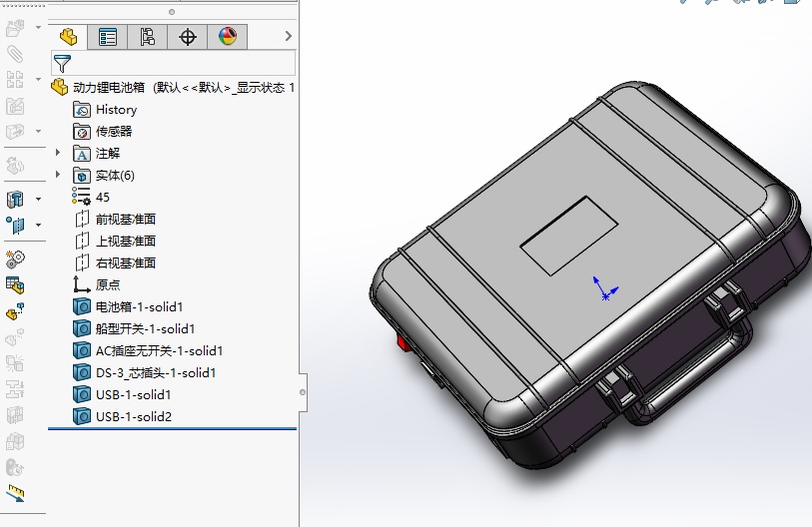This screenshot has height=527, width=812.
Task: Click the Move Component icon
Action: click(x=15, y=132)
